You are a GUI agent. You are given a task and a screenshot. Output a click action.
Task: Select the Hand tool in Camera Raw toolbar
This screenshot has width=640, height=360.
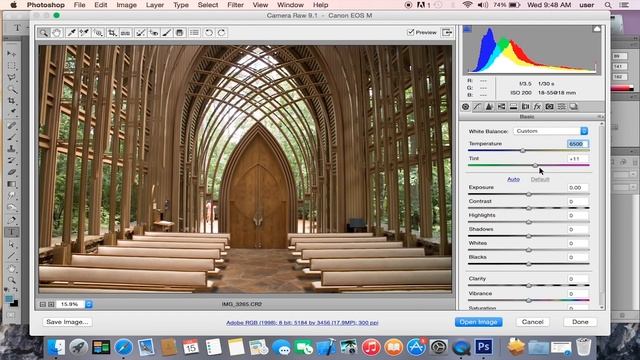57,33
